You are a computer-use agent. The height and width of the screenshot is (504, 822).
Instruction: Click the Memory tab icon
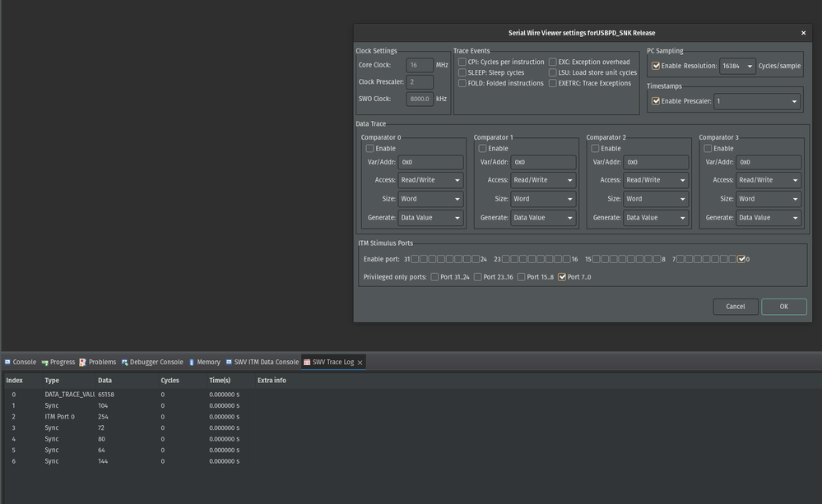click(192, 362)
